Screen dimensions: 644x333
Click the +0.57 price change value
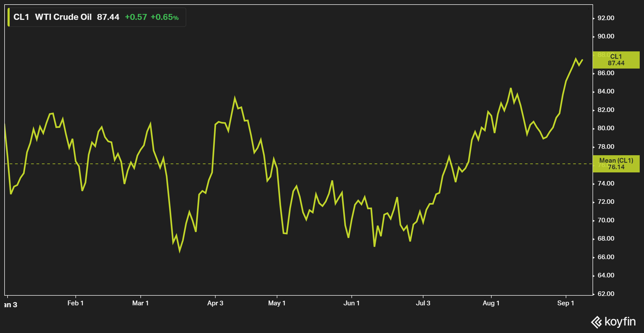click(136, 17)
